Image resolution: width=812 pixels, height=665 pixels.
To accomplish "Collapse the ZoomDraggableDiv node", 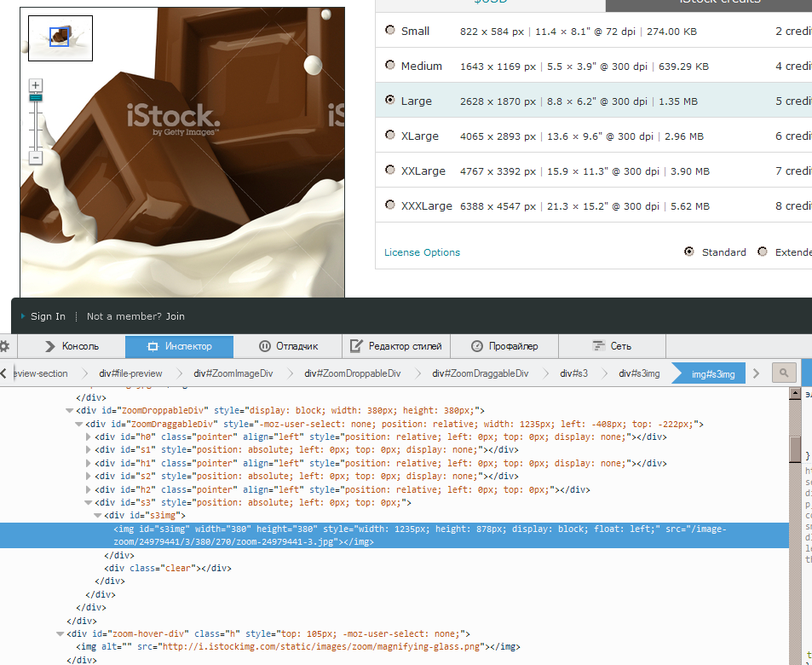I will [78, 424].
